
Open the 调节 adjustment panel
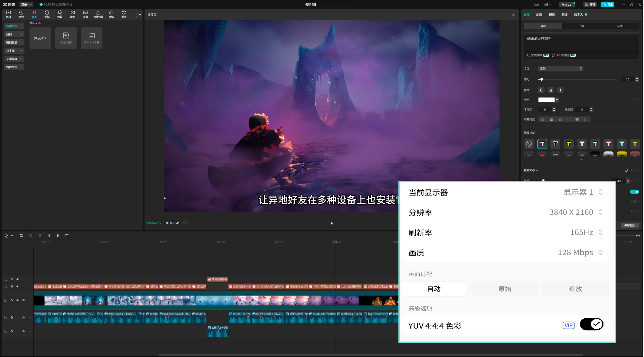(x=124, y=14)
